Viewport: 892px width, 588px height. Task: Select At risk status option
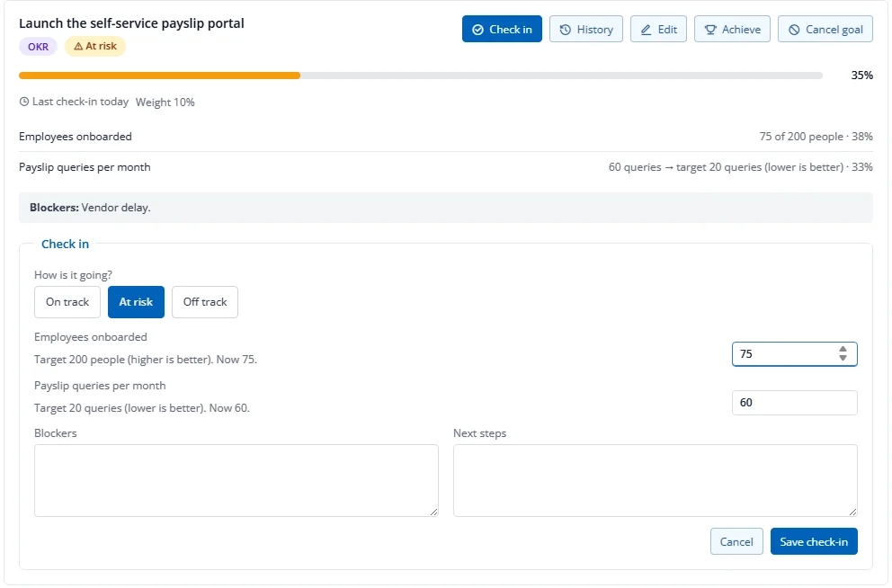136,302
